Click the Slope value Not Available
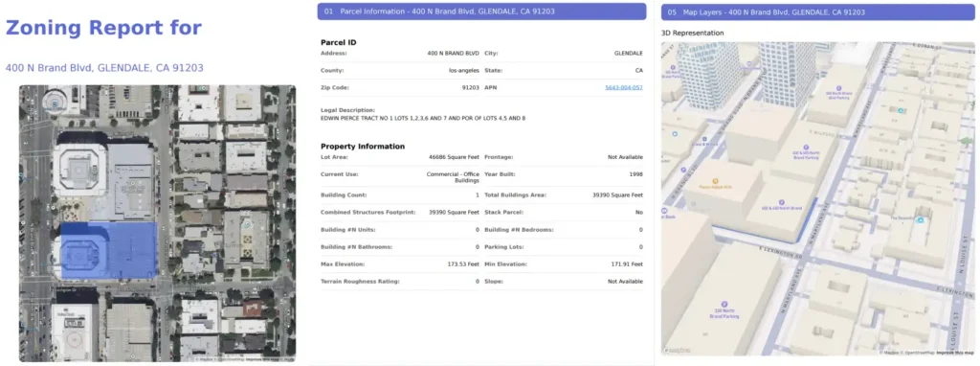980x366 pixels. (625, 282)
